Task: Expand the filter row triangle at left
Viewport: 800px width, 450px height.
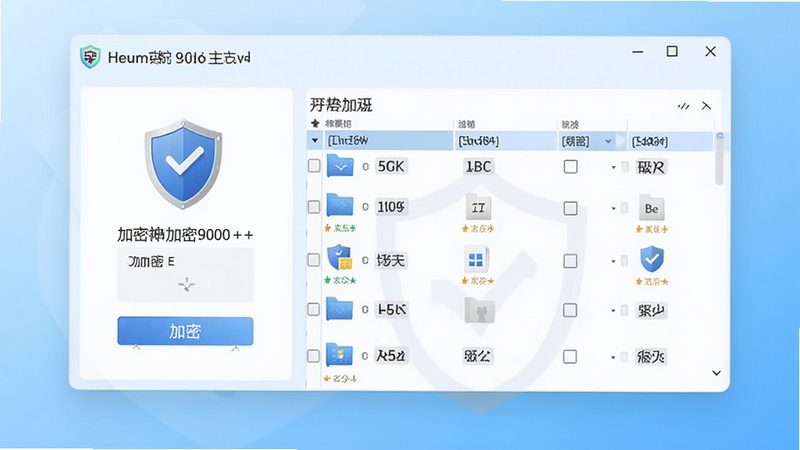Action: coord(315,141)
